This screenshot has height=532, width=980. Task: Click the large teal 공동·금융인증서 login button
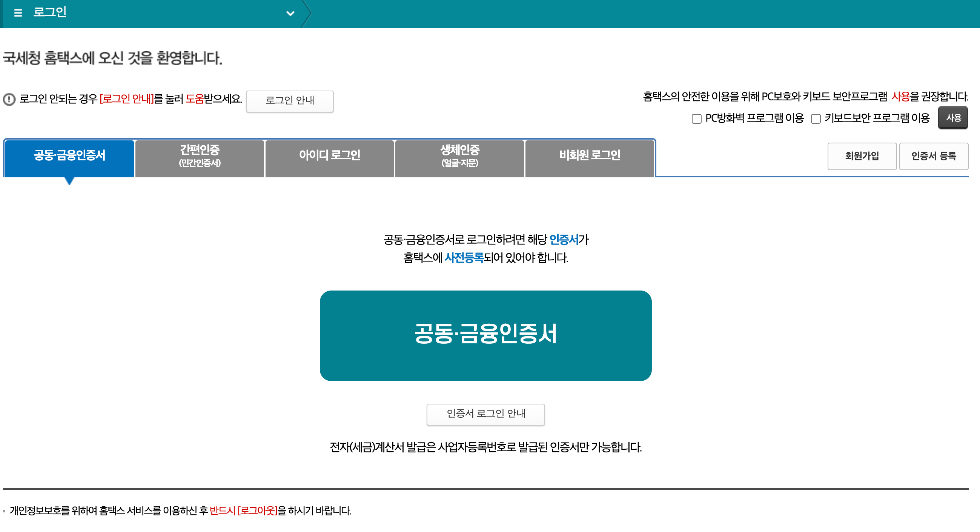[485, 335]
